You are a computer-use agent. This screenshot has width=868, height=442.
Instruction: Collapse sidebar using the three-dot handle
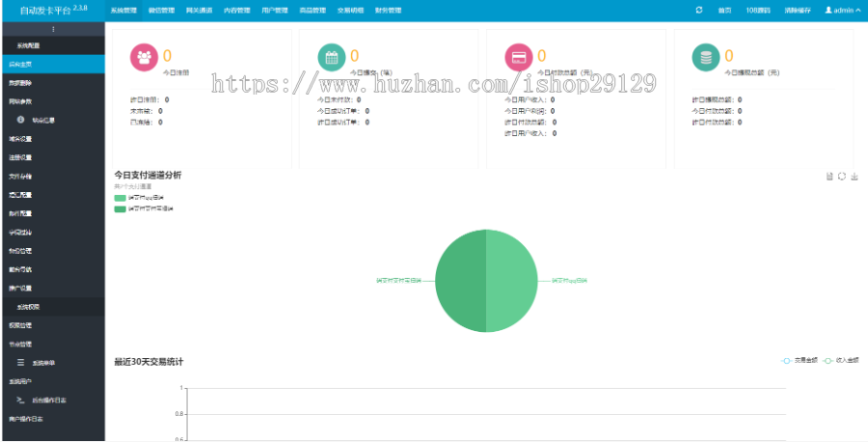tap(53, 29)
